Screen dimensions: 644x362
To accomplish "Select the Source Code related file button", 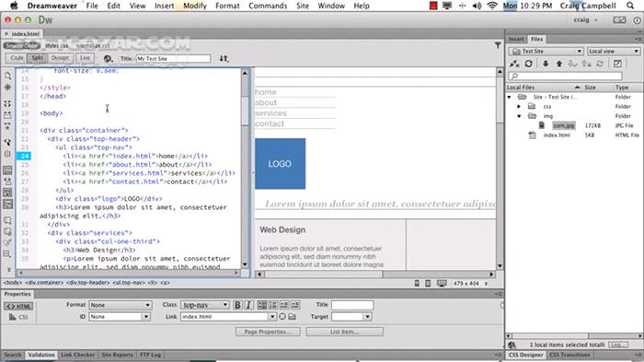I will pos(21,46).
